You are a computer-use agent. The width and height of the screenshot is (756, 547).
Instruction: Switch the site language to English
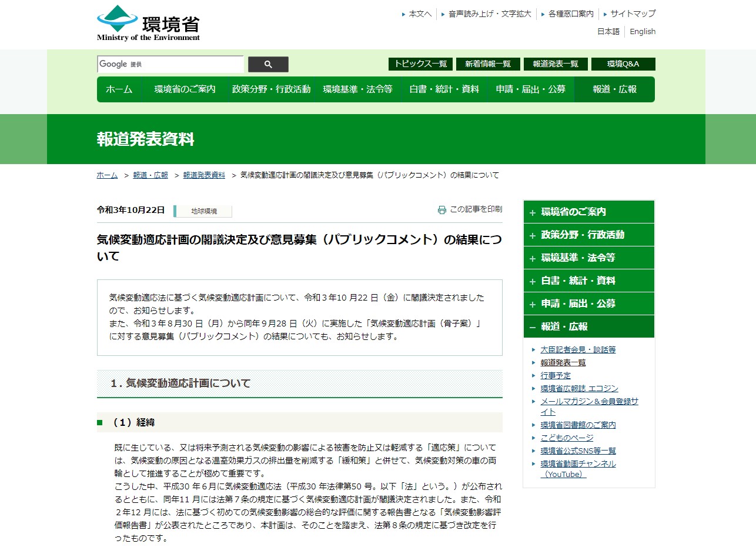tap(642, 31)
